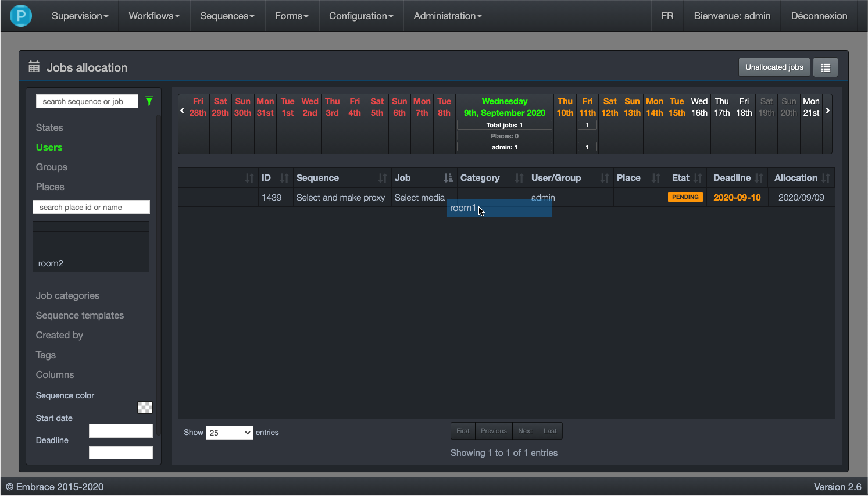Select Thu 10th in the calendar

point(565,107)
